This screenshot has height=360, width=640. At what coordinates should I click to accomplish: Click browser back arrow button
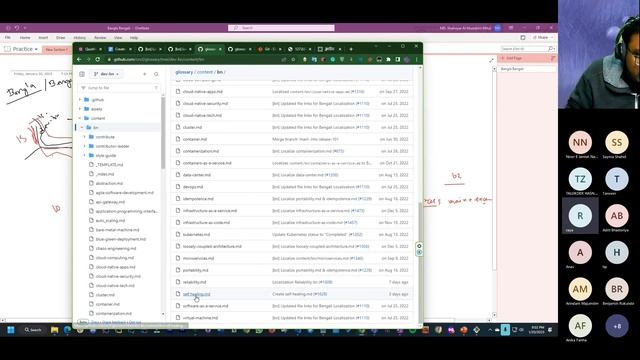point(79,60)
